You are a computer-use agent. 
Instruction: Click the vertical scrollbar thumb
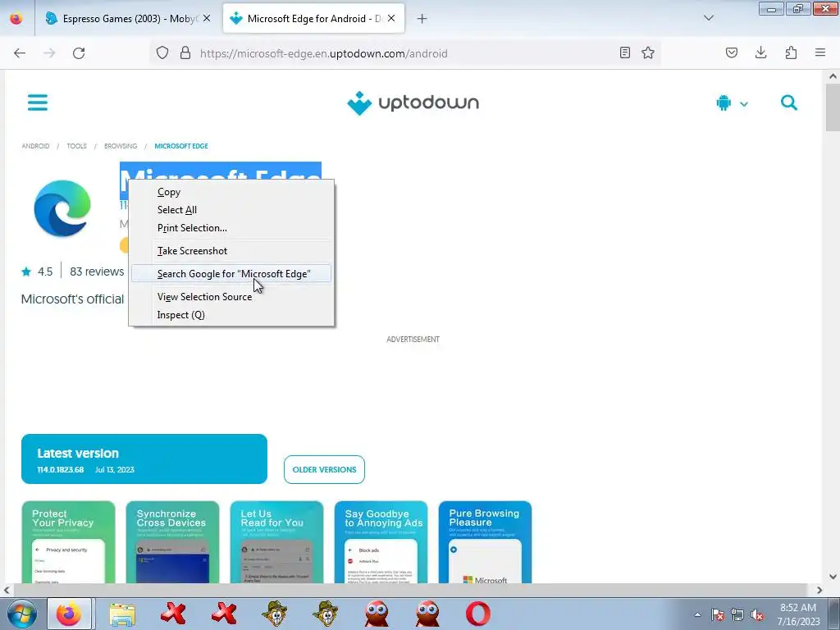point(833,107)
